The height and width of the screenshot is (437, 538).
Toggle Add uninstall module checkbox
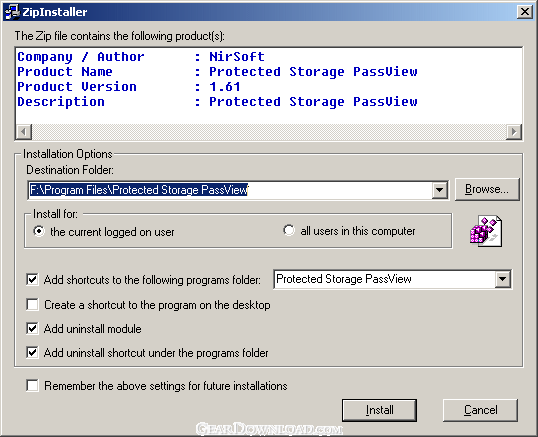(x=32, y=328)
